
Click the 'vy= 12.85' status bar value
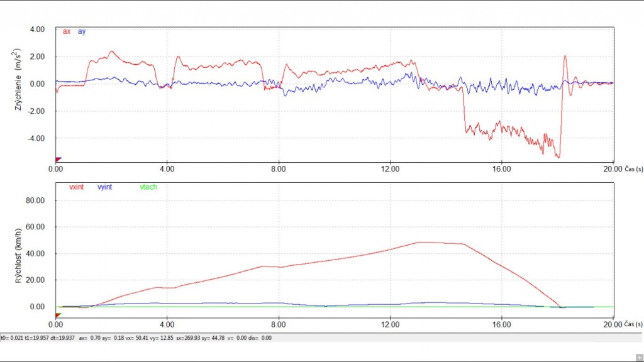[x=163, y=338]
